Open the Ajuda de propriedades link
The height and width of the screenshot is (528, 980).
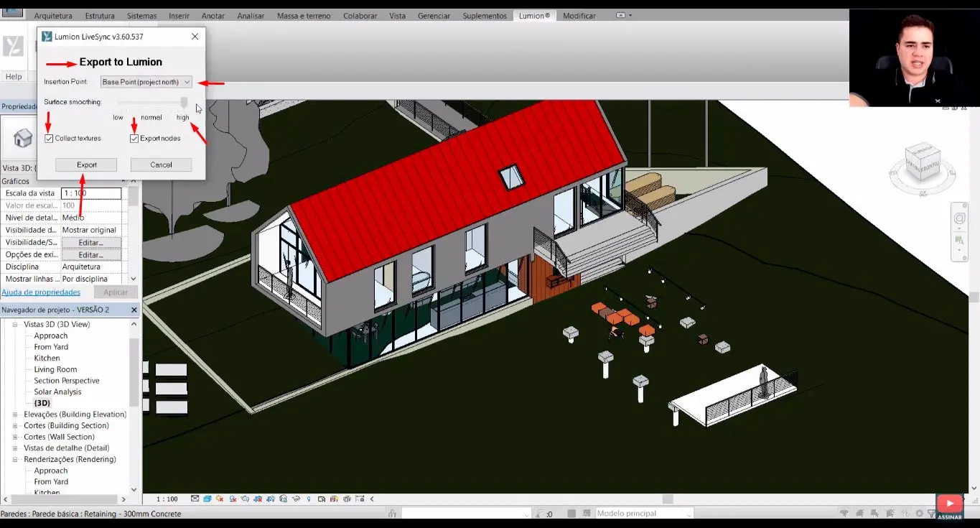click(x=41, y=292)
